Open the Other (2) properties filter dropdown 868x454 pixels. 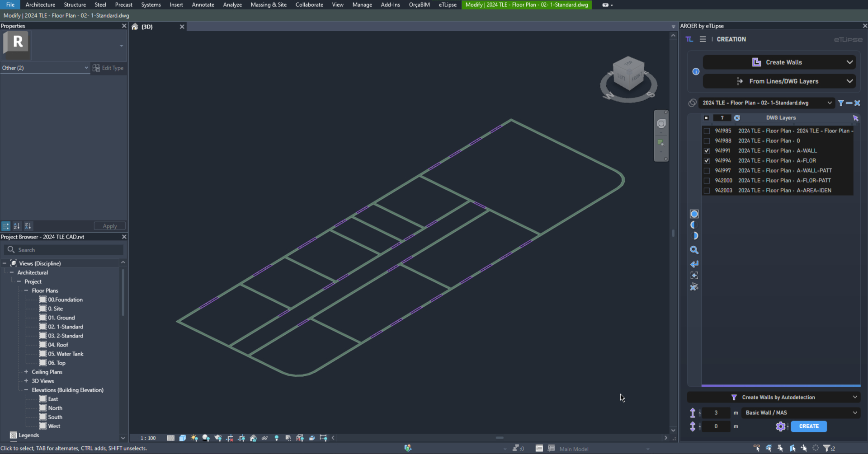point(45,68)
